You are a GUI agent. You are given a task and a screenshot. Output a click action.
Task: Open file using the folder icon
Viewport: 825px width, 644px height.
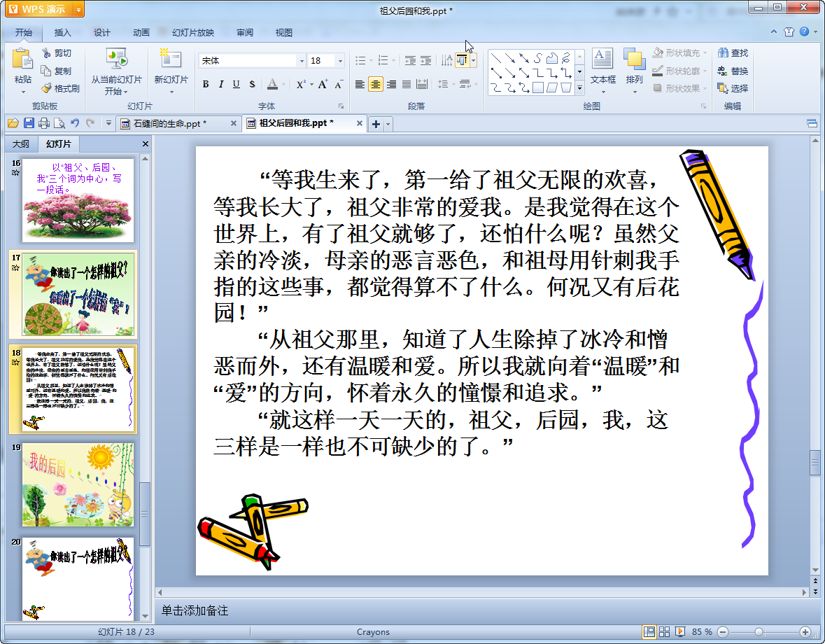[13, 123]
